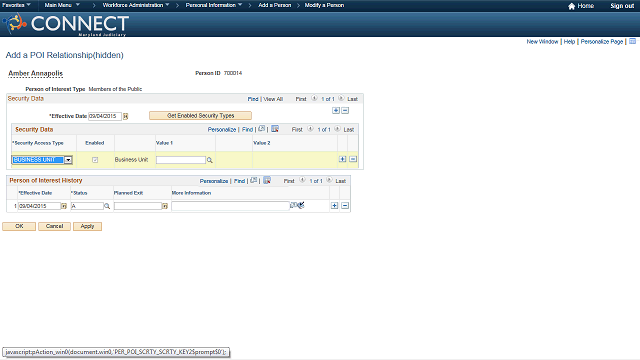Viewport: 640px width, 360px height.
Task: Open Status lookup magnifier
Action: tap(107, 206)
